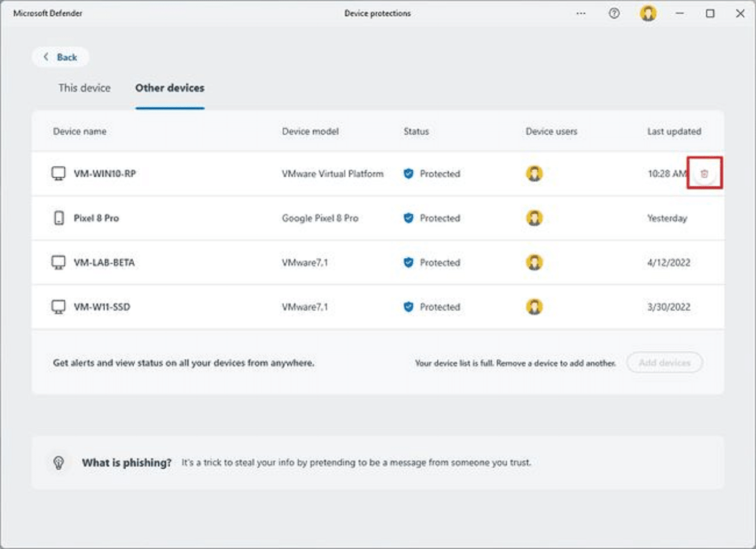Maximize the Microsoft Defender window
This screenshot has height=549, width=756.
click(710, 14)
